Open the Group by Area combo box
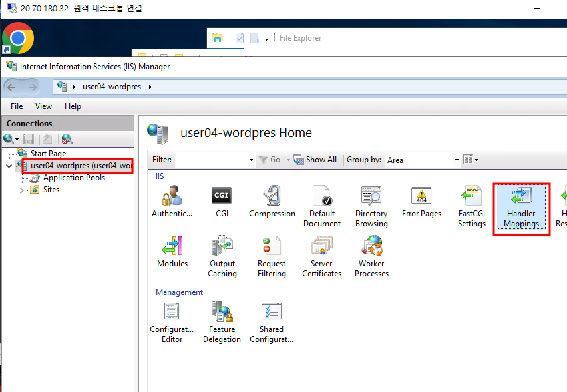The width and height of the screenshot is (567, 392). pos(423,160)
